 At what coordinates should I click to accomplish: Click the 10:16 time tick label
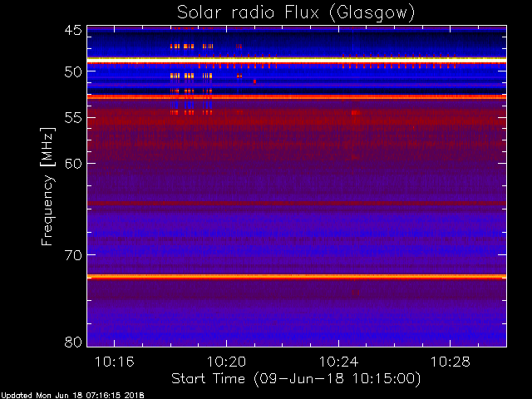point(115,362)
